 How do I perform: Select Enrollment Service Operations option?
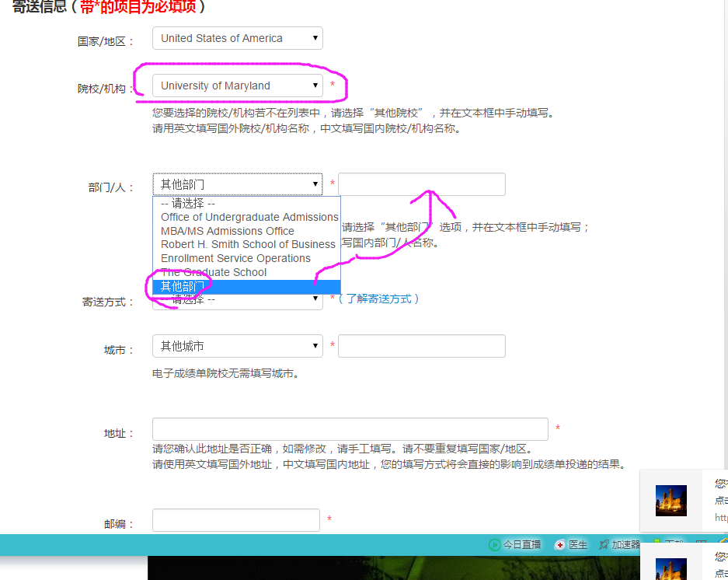pyautogui.click(x=246, y=258)
